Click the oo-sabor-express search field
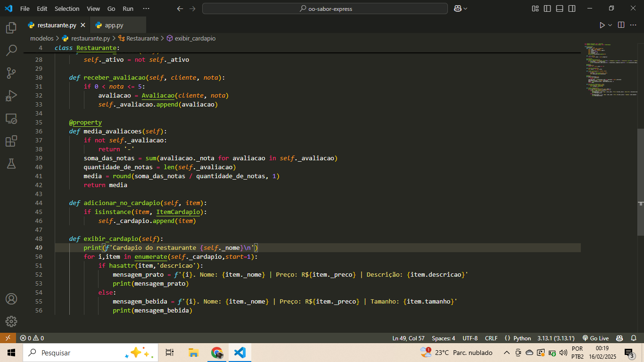The width and height of the screenshot is (644, 362). [x=325, y=8]
